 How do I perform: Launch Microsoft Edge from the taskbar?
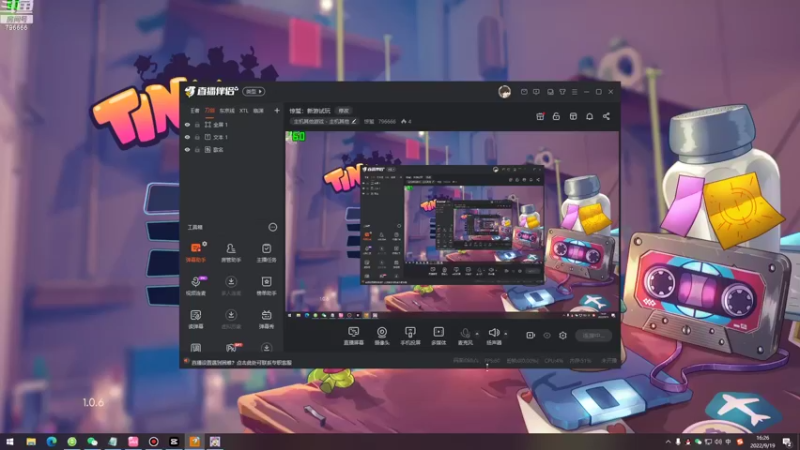(x=52, y=442)
